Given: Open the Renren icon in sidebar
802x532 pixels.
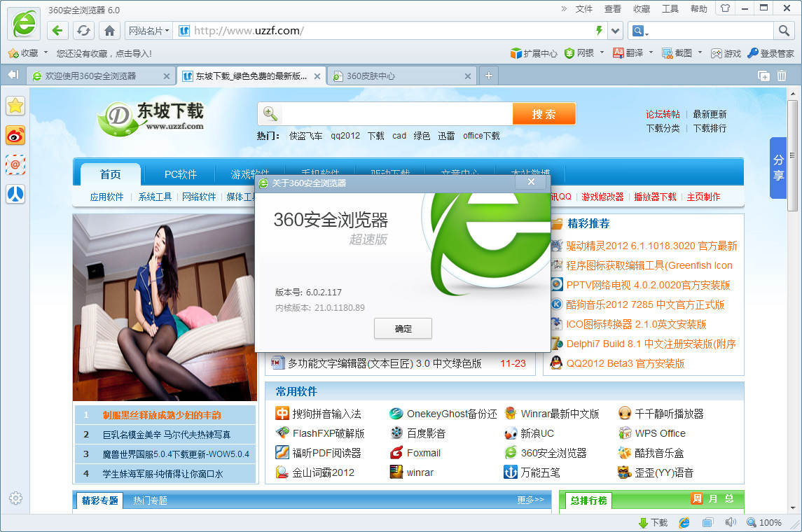Looking at the screenshot, I should [x=15, y=194].
